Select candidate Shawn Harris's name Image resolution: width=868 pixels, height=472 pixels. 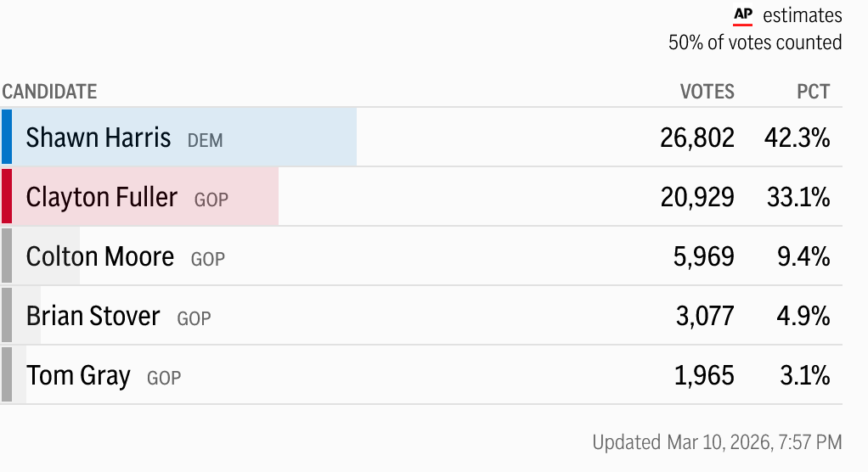99,138
